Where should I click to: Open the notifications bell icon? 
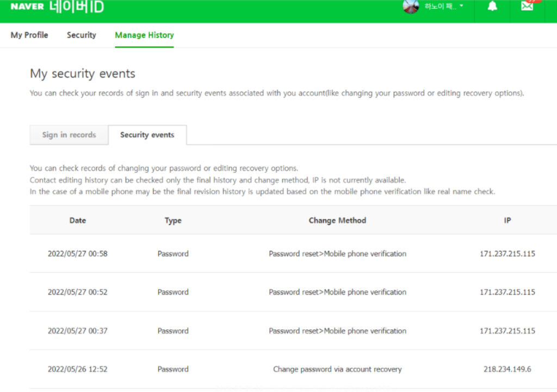492,6
